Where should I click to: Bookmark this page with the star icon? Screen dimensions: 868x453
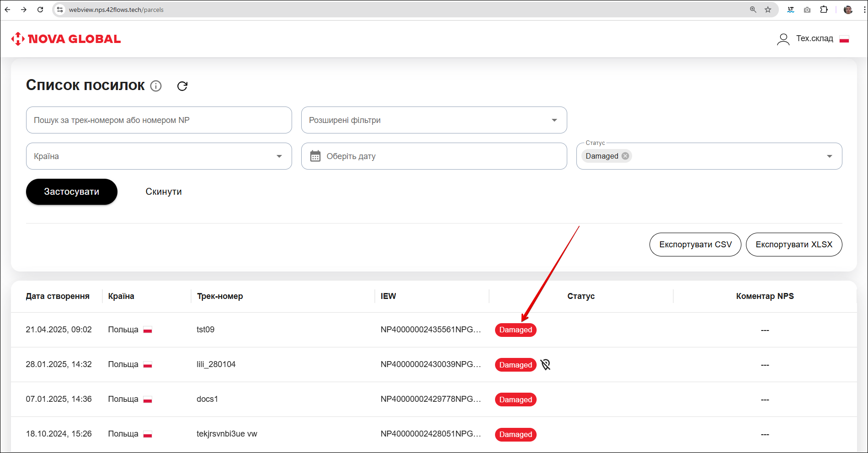pyautogui.click(x=768, y=10)
